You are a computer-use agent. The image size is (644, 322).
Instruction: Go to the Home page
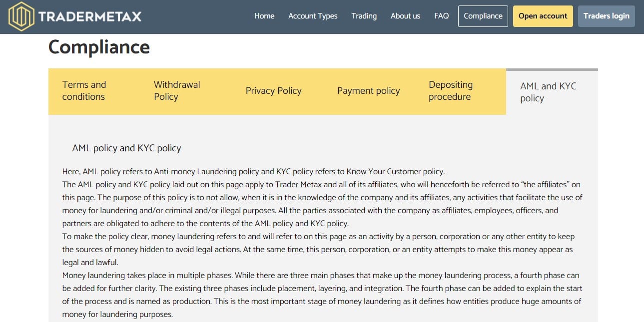click(x=264, y=16)
